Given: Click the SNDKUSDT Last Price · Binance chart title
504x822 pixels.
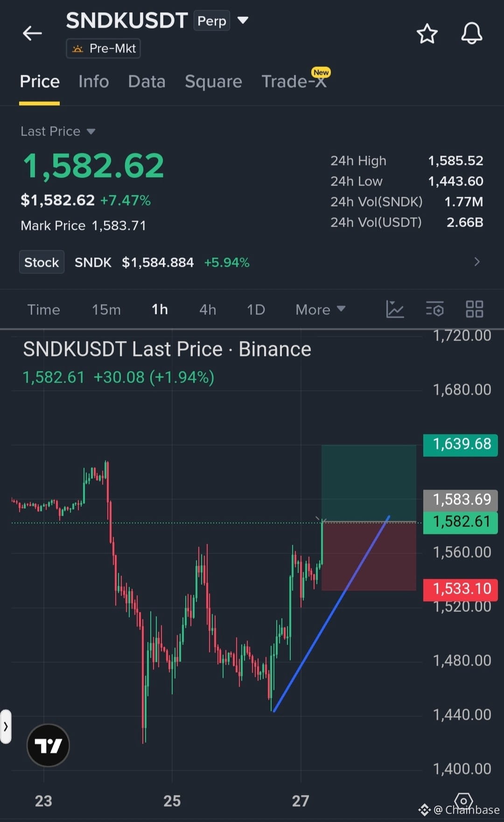Looking at the screenshot, I should pos(167,349).
